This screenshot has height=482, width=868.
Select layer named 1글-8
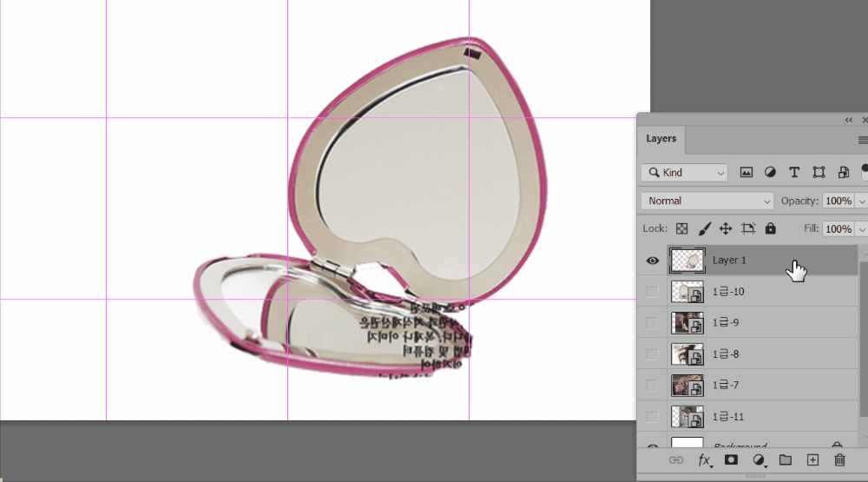726,354
